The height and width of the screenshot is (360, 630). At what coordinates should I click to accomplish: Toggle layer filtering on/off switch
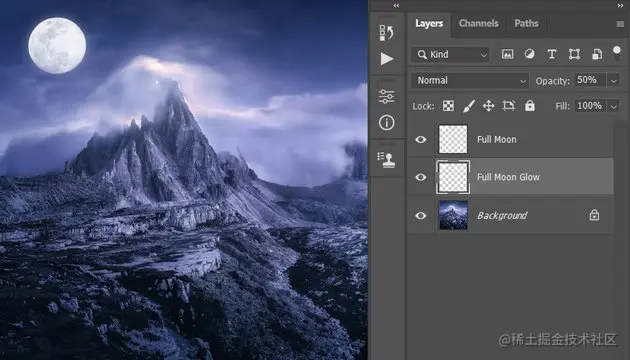[616, 54]
